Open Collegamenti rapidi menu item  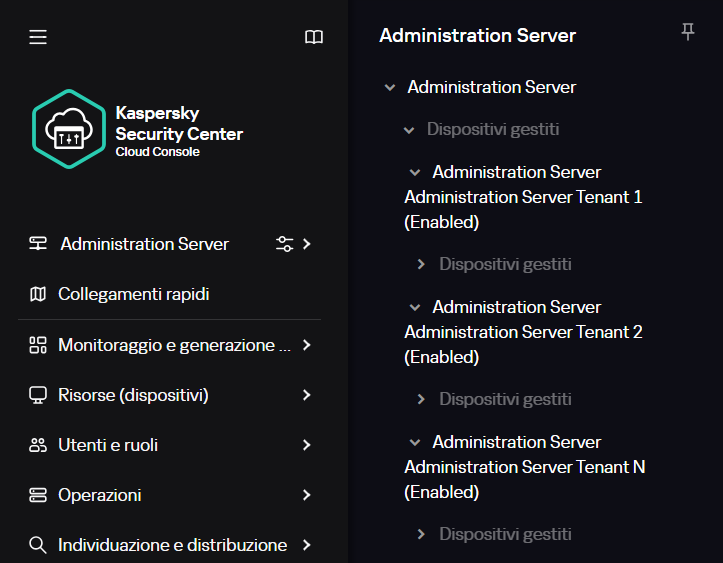pos(134,294)
